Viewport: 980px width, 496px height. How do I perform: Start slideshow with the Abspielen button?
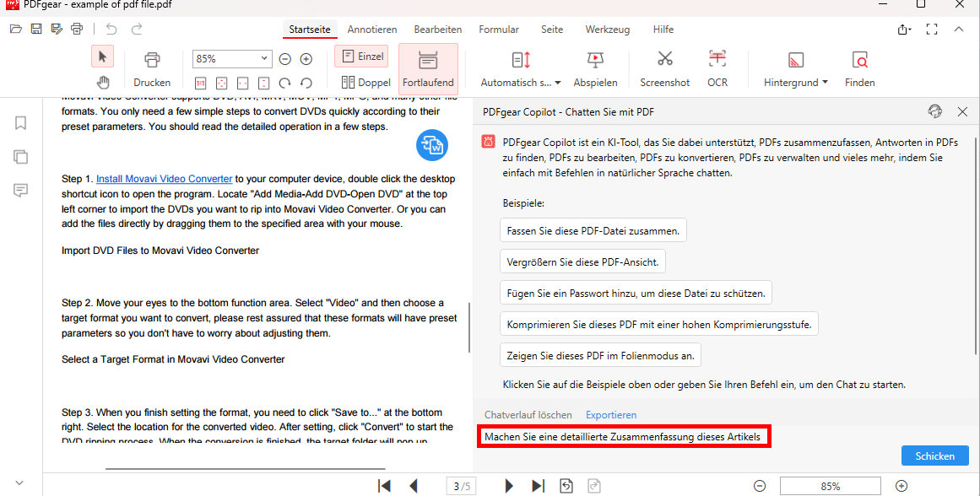click(596, 68)
